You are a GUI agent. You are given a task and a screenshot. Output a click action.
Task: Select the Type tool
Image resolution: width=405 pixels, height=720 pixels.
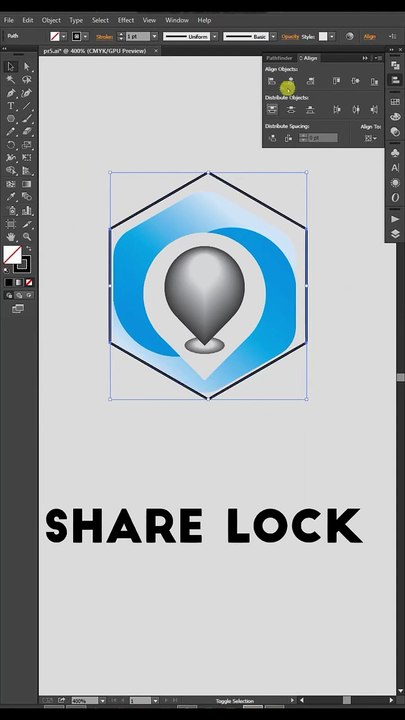pos(11,106)
